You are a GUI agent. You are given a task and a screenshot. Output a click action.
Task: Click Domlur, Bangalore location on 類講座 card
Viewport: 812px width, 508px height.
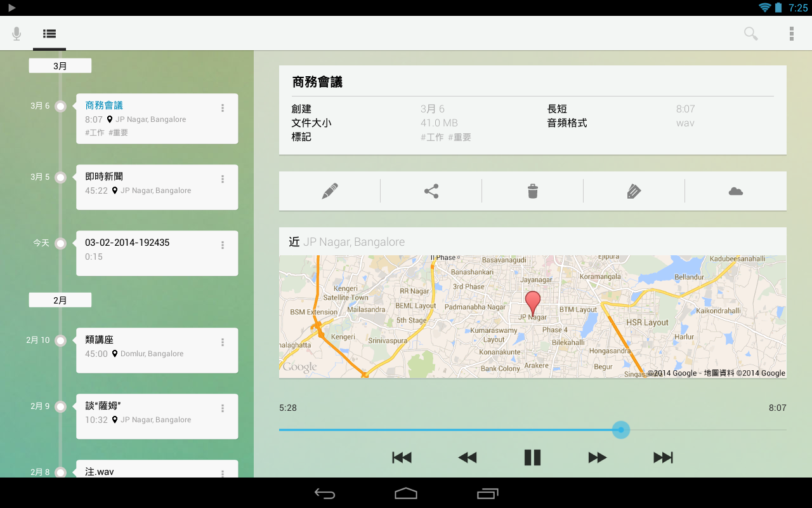[x=152, y=354]
